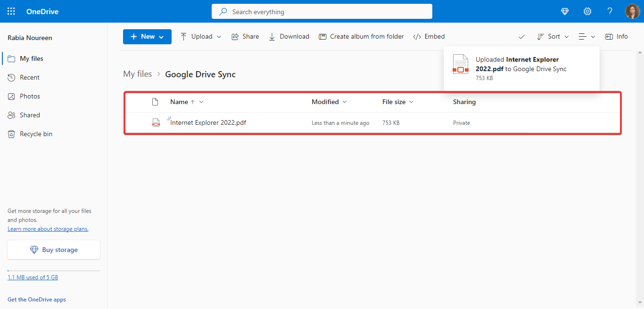Click the Rabia Noureen account name

pyautogui.click(x=30, y=38)
